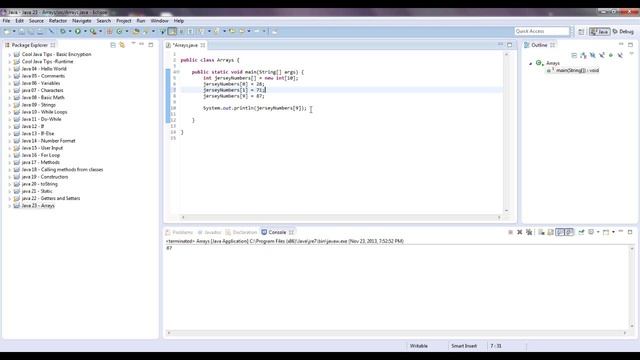Image resolution: width=640 pixels, height=360 pixels.
Task: Open the Window menu
Action: point(159,20)
